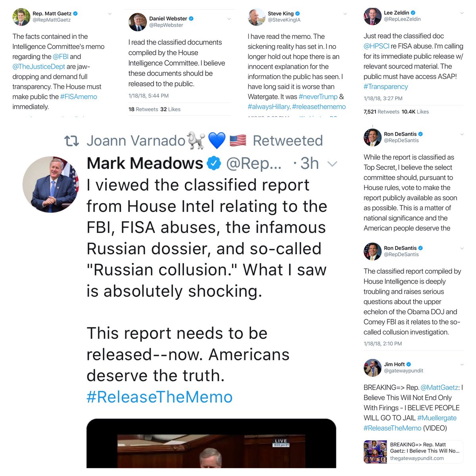Open the dropdown chevron on Matt Gaetz tweet
Viewport: 476px width, 476px height.
[110, 14]
